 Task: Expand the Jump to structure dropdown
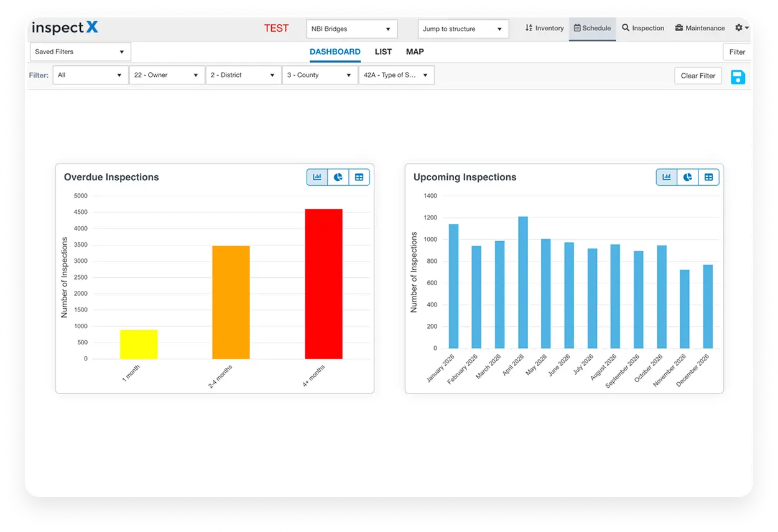(x=463, y=29)
